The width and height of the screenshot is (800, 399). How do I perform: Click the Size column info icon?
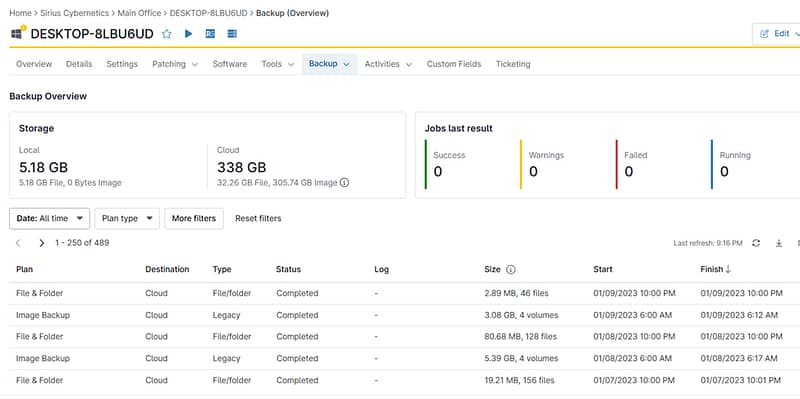(x=510, y=269)
